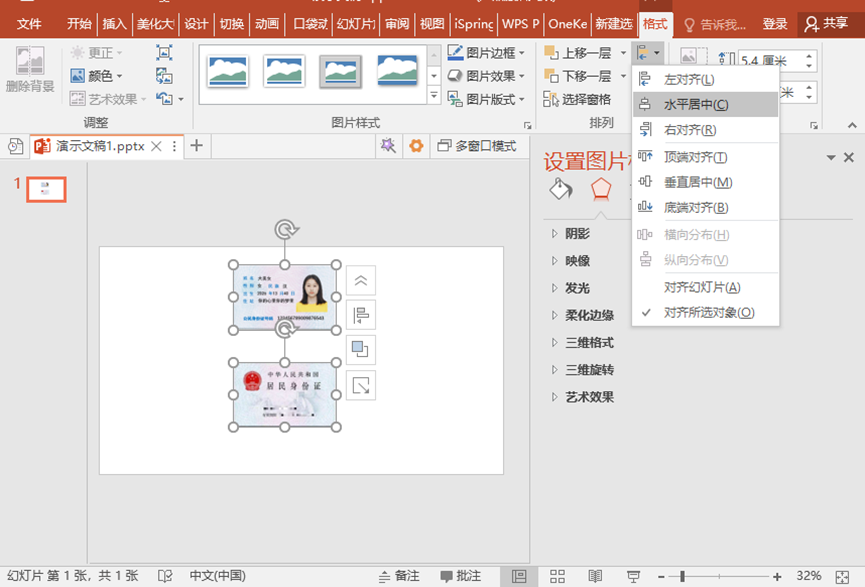Click the change picture icon
Viewport: 865px width, 587px height.
pos(164,76)
